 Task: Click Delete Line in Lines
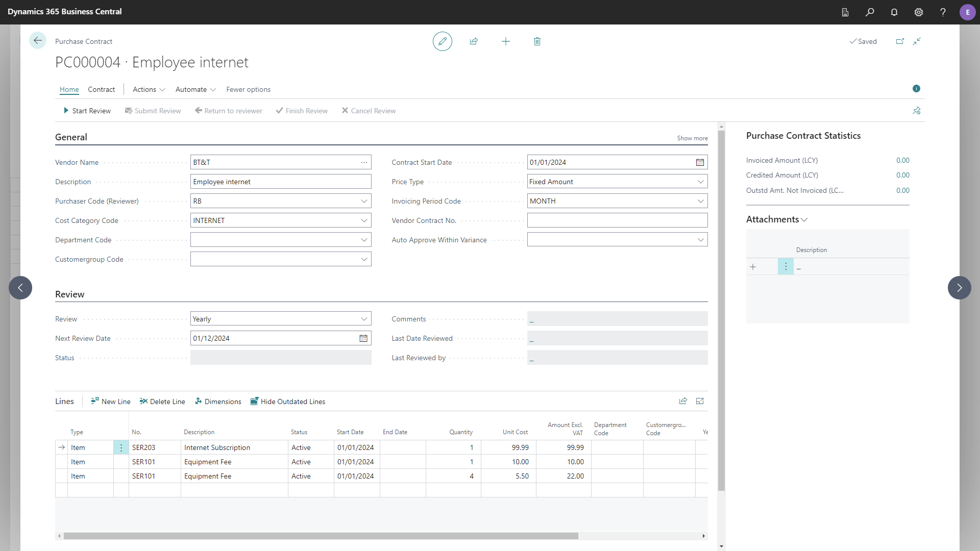click(x=162, y=402)
